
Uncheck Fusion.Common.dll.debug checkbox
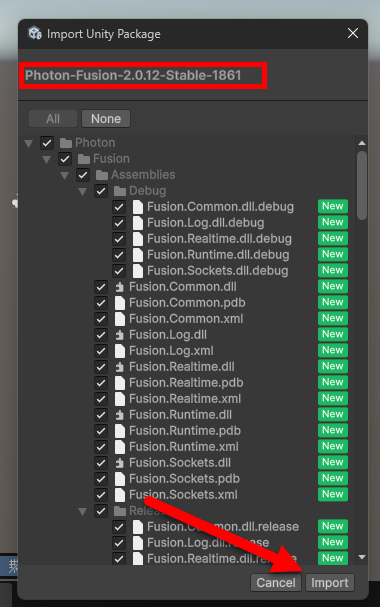point(119,207)
